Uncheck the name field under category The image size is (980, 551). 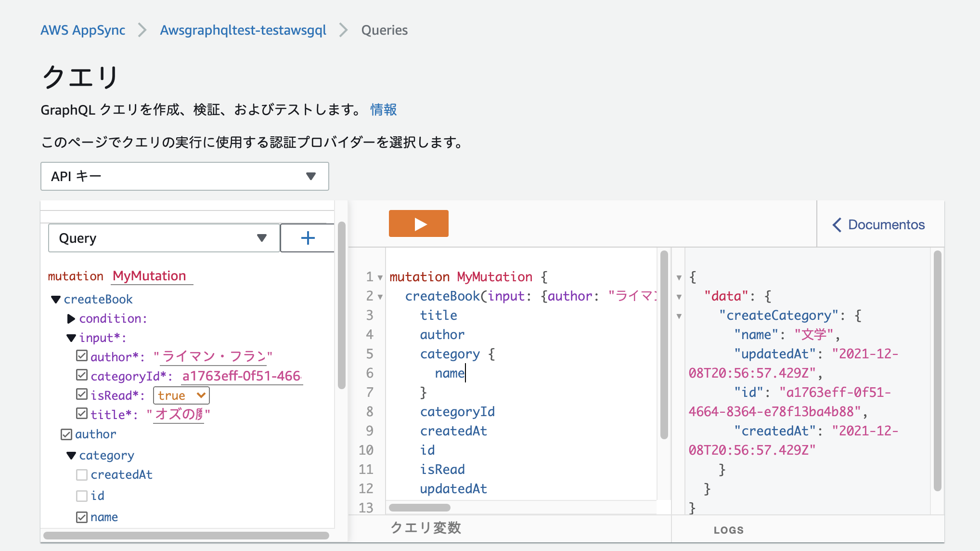(x=82, y=517)
